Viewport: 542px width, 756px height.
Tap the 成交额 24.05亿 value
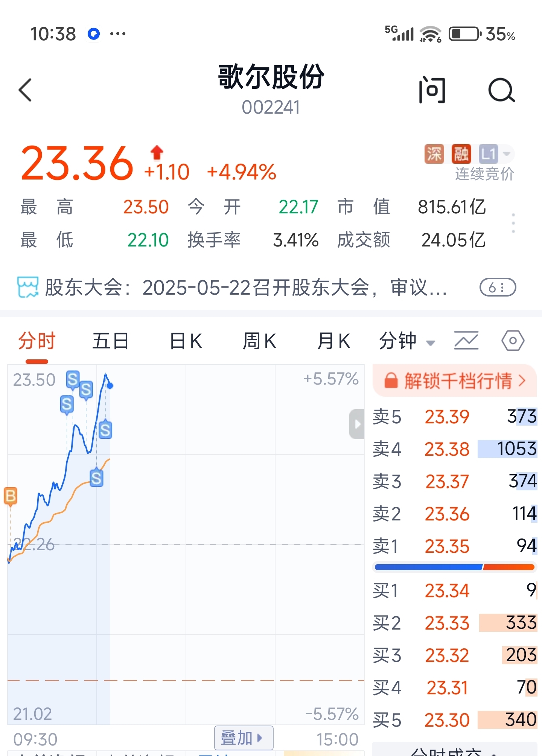(x=454, y=240)
